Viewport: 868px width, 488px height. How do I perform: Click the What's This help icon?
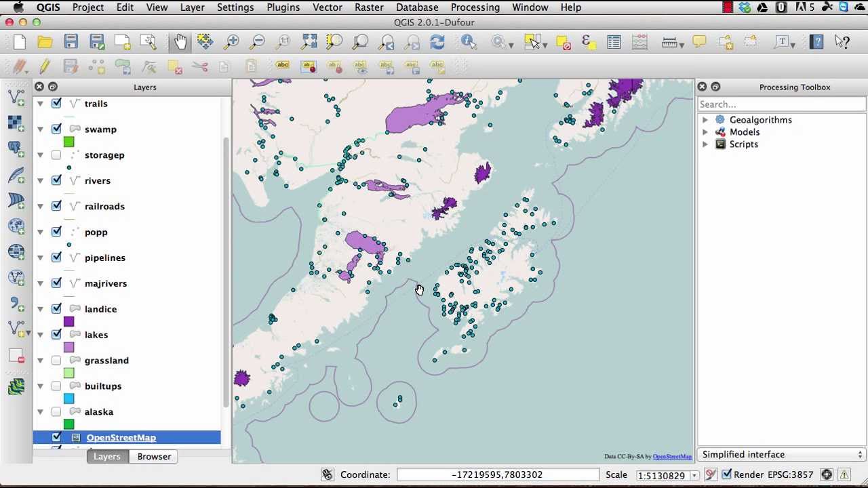pyautogui.click(x=842, y=42)
